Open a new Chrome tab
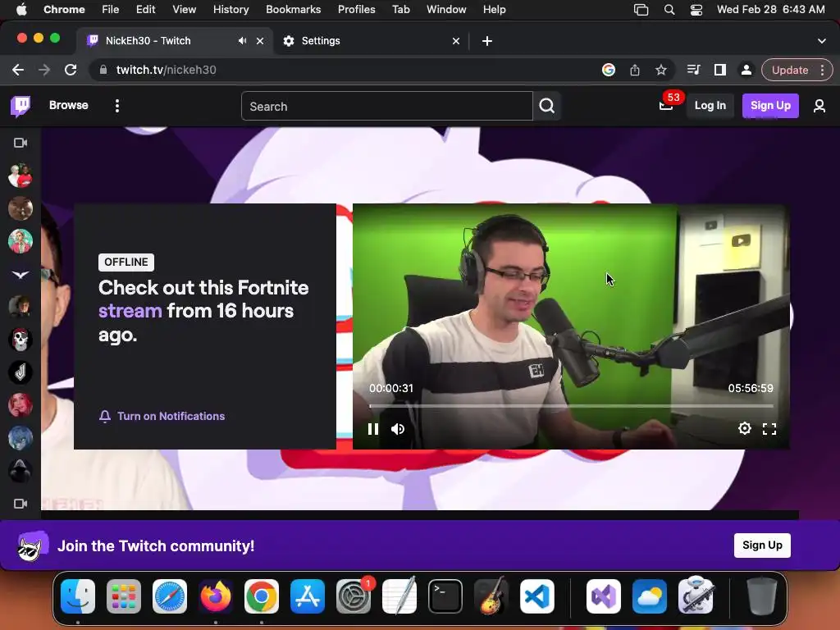Viewport: 840px width, 630px height. [487, 41]
